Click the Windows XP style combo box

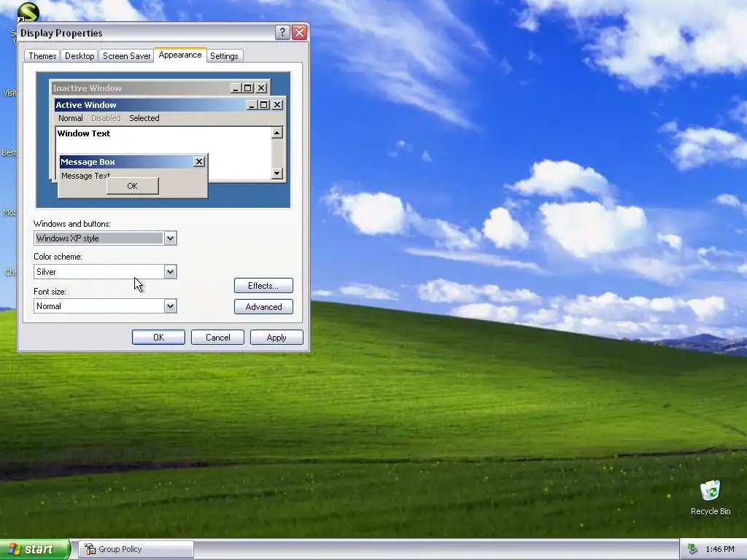[105, 238]
